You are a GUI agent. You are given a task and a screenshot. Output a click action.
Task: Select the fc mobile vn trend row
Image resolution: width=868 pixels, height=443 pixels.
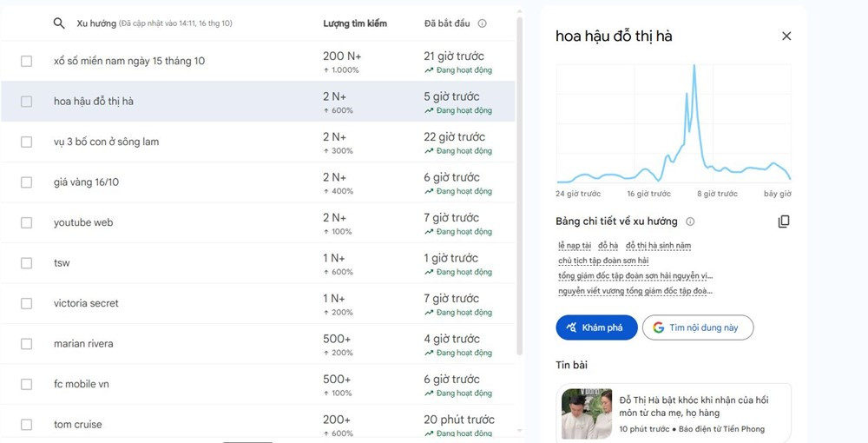(x=258, y=384)
